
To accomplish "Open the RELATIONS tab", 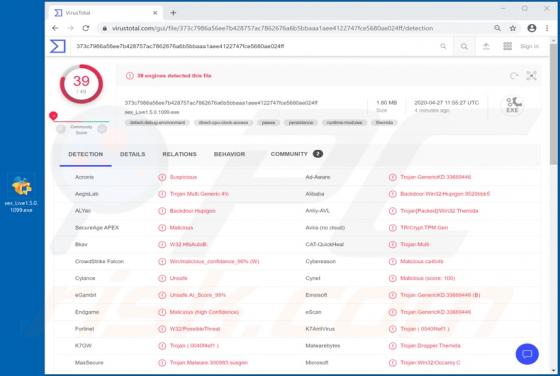I will pyautogui.click(x=180, y=154).
